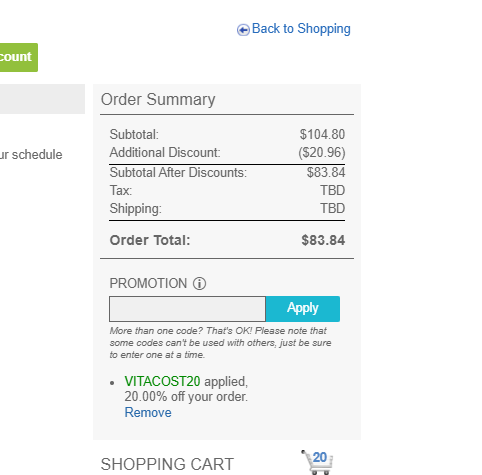Click the Tax TBD value

pyautogui.click(x=333, y=191)
